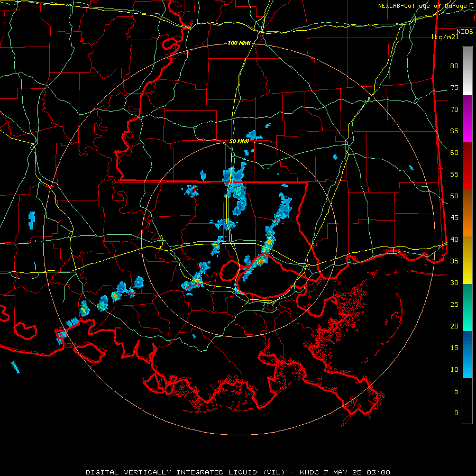Image resolution: width=476 pixels, height=476 pixels.
Task: Click the 30 value on the scale
Action: [454, 283]
